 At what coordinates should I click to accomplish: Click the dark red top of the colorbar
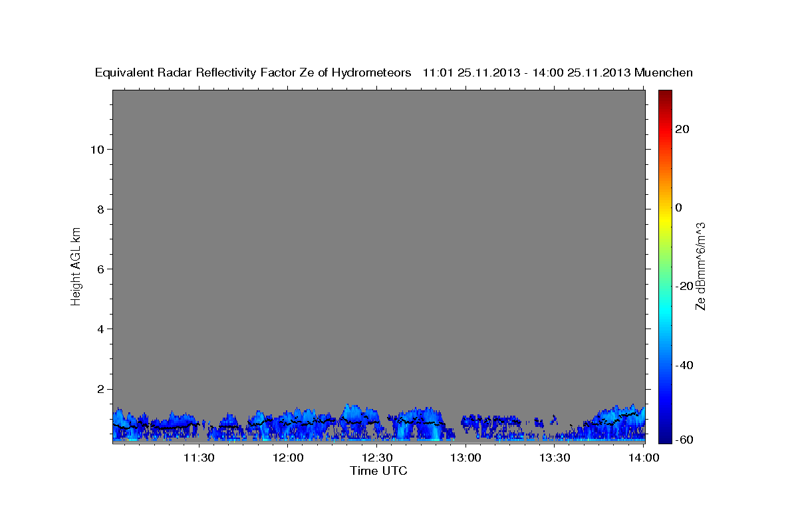click(665, 95)
